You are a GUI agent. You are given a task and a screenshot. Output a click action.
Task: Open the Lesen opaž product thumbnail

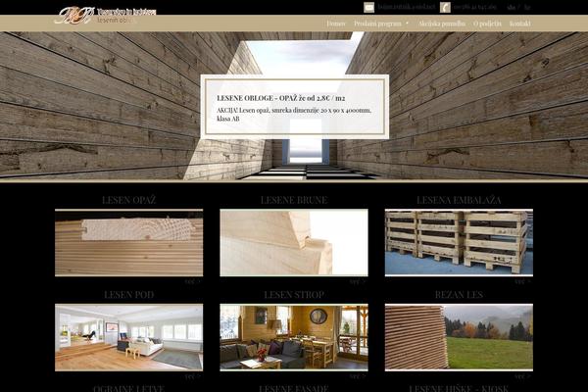(x=129, y=243)
